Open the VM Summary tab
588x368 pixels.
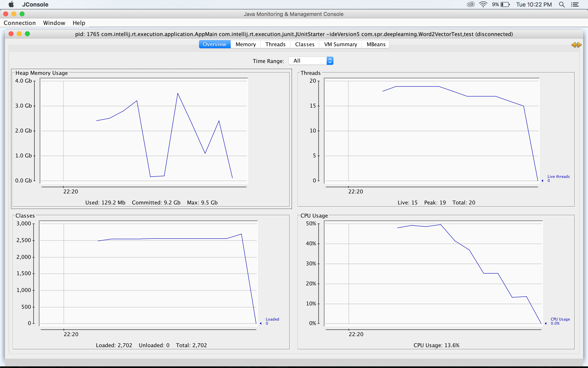pyautogui.click(x=340, y=44)
